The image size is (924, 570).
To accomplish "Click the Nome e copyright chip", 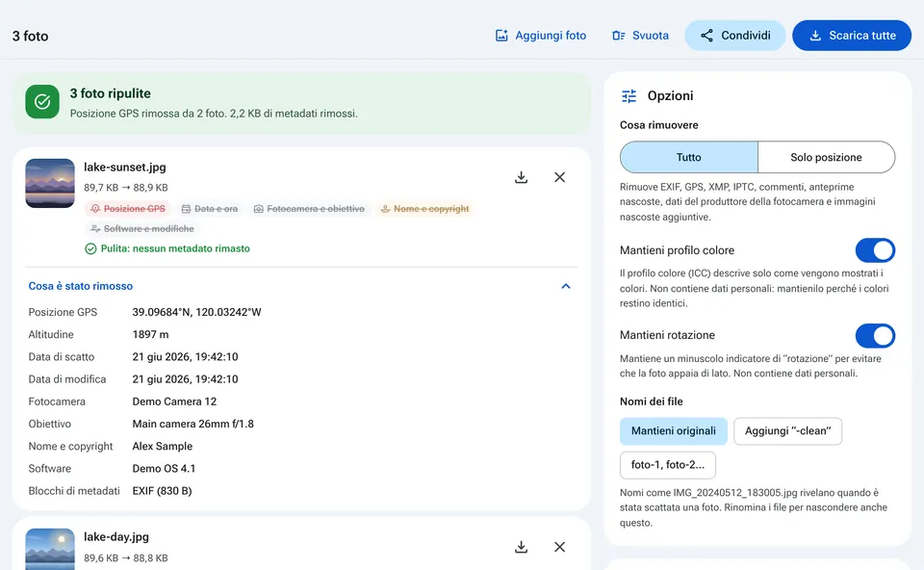I will coord(424,209).
